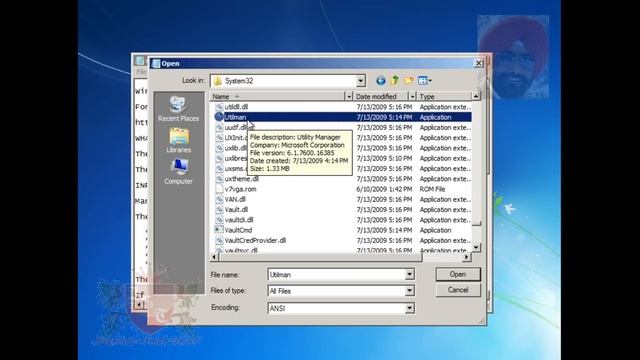Screen dimensions: 640x360
Task: Click vertical scrollbar up arrow
Action: coord(476,96)
